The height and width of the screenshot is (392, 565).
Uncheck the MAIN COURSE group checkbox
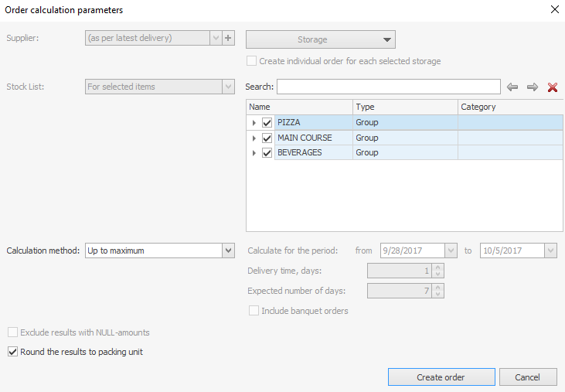pyautogui.click(x=267, y=138)
